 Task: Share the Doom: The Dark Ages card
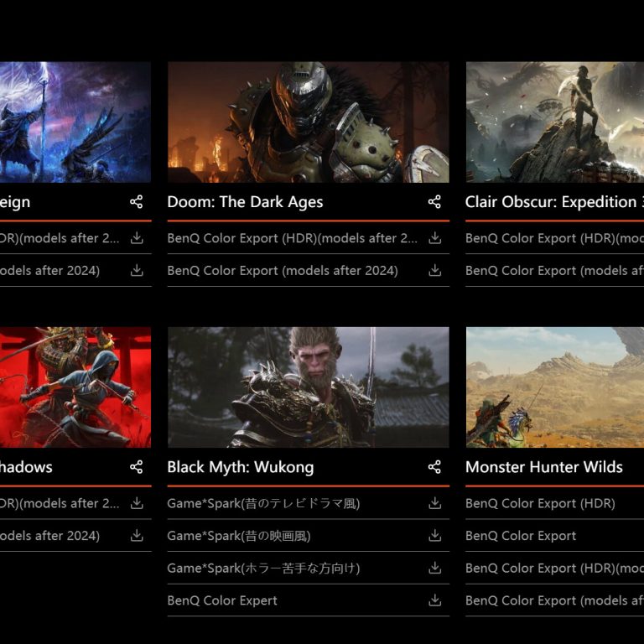(434, 202)
